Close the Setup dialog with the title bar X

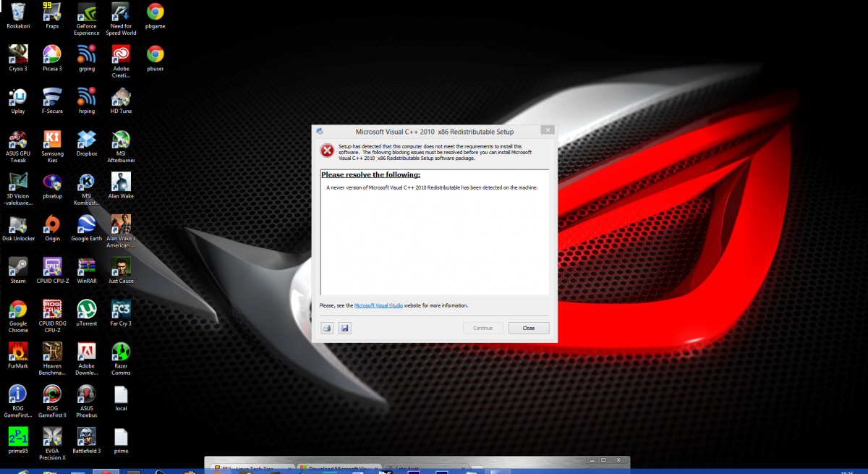548,130
